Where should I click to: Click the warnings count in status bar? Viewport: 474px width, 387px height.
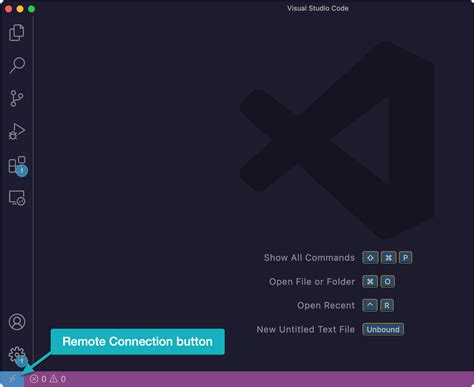pyautogui.click(x=58, y=379)
